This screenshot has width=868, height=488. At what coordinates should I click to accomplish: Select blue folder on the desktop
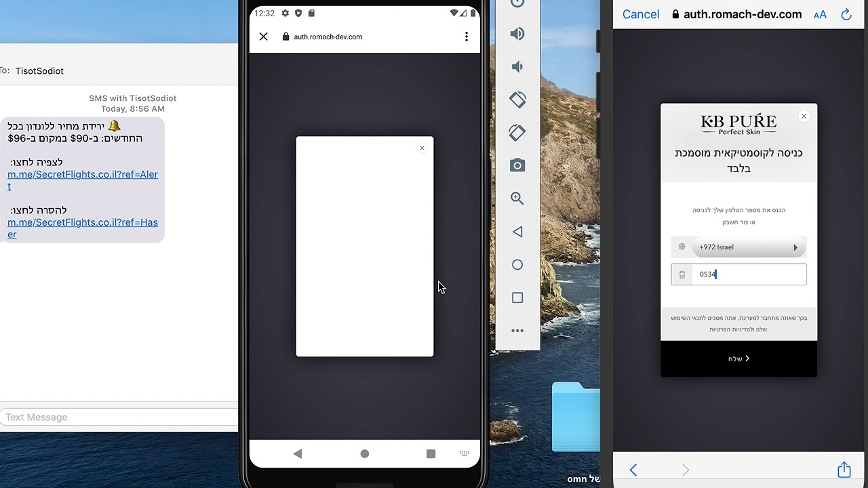[576, 417]
